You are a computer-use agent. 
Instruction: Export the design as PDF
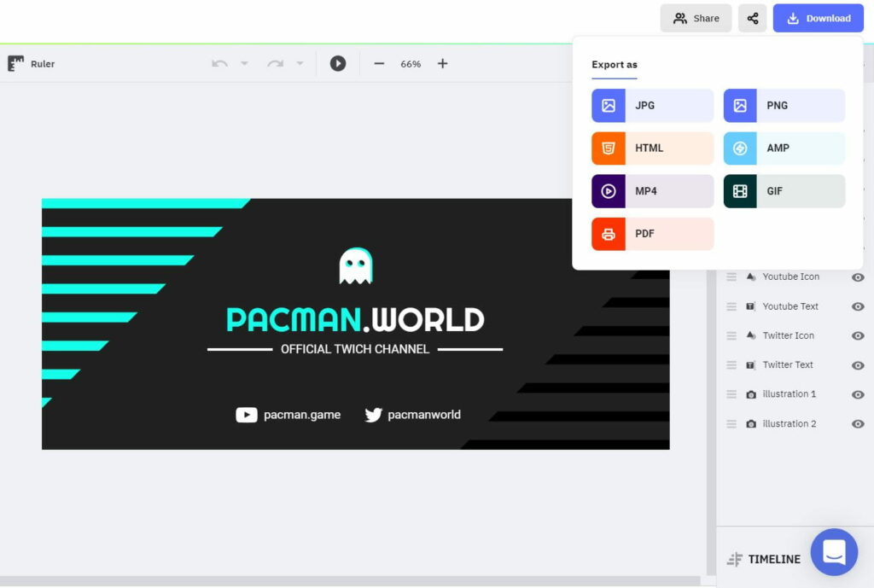(x=652, y=233)
